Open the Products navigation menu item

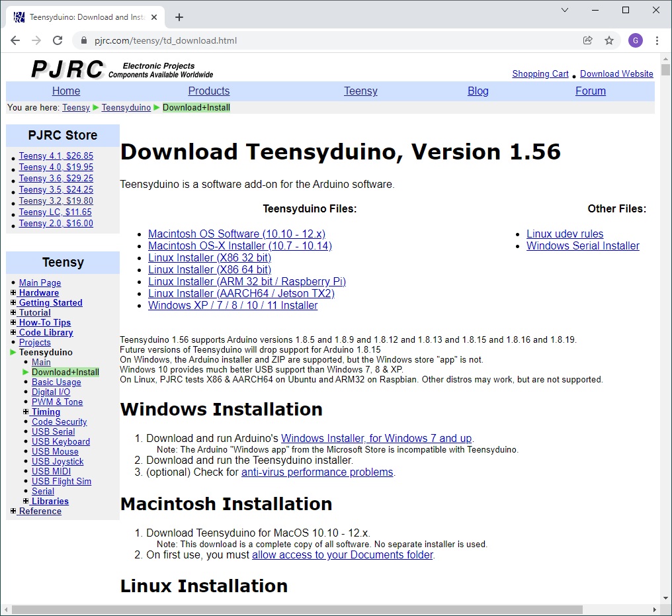(x=208, y=91)
